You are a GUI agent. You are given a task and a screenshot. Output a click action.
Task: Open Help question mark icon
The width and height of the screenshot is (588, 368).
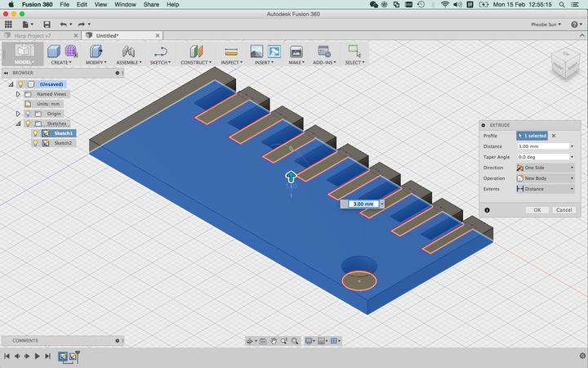coord(574,25)
